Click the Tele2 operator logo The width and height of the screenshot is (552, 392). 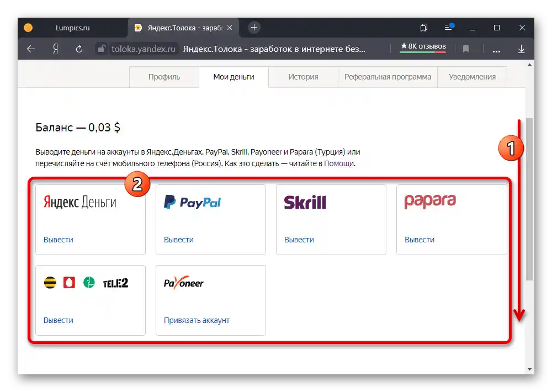coord(115,283)
